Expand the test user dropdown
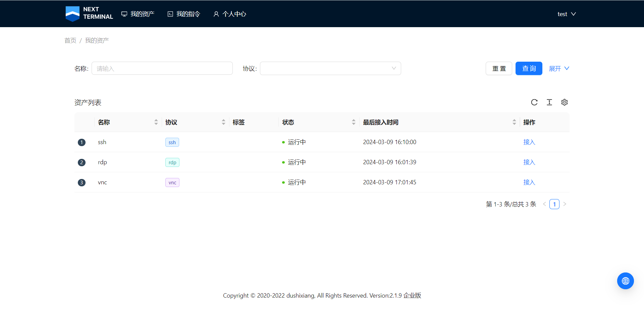 567,14
